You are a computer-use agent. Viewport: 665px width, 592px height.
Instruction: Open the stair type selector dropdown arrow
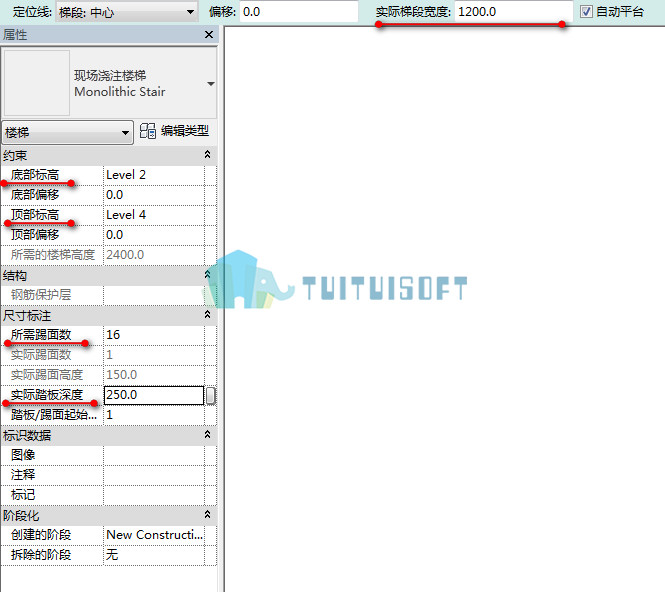[210, 84]
